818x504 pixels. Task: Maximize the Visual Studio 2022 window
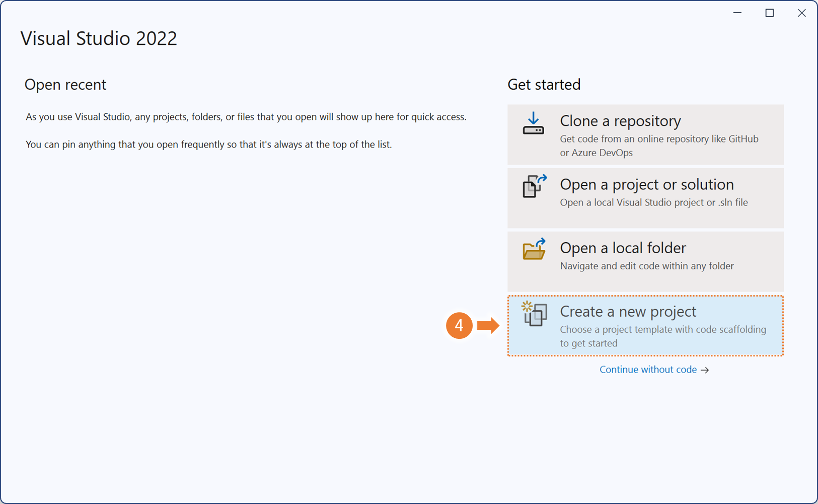770,13
